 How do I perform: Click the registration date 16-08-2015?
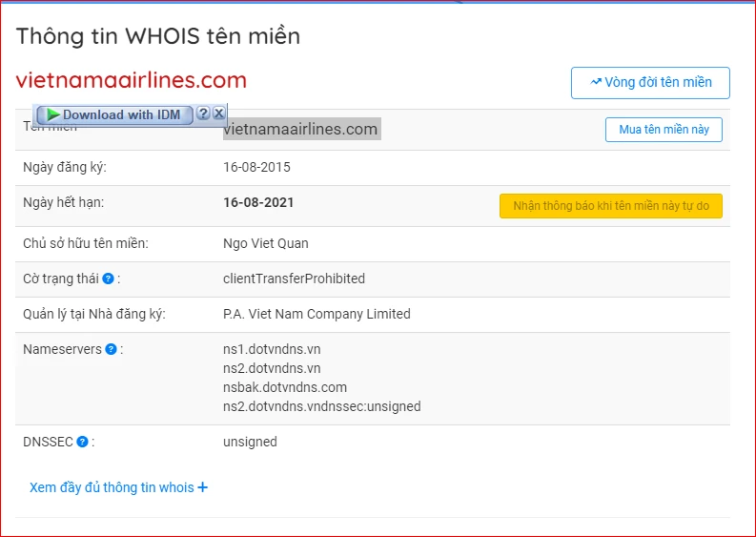[256, 168]
